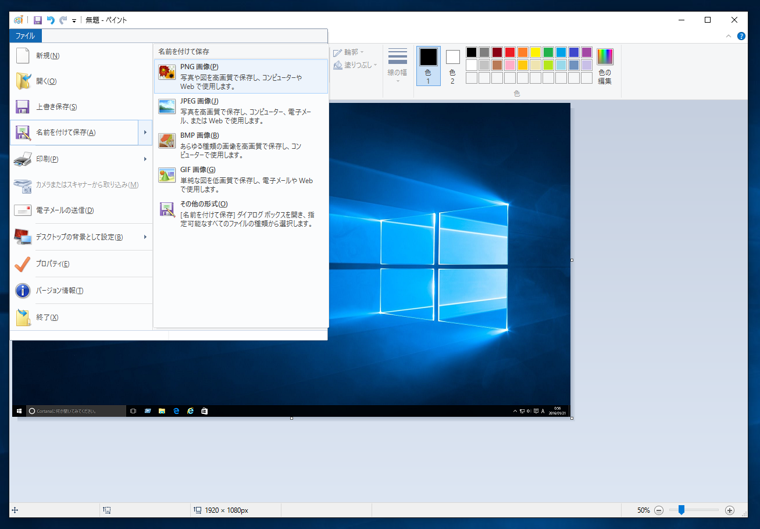Viewport: 760px width, 529px height.
Task: Expand the Print (印刷) submenu arrow
Action: coord(145,159)
